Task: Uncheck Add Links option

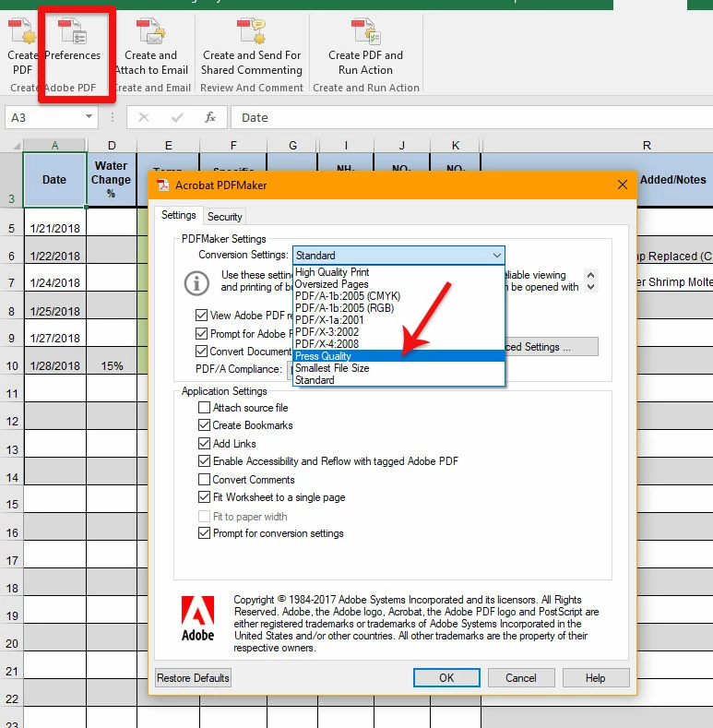Action: pos(204,444)
